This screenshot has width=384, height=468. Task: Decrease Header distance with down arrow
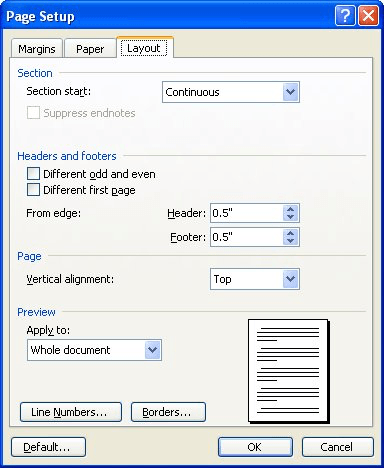[290, 217]
